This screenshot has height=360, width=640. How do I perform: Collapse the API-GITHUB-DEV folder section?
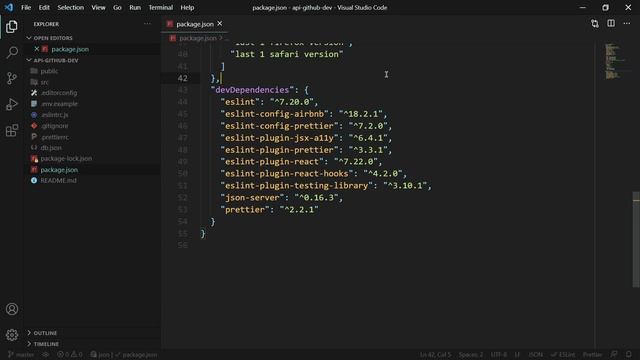tap(56, 60)
